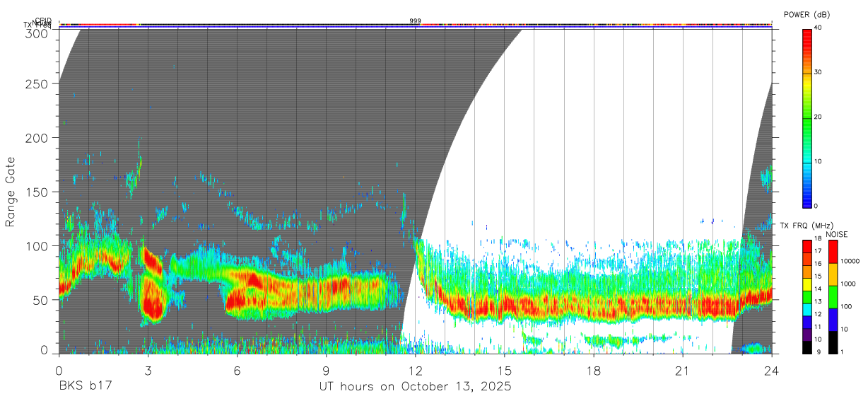The width and height of the screenshot is (868, 401).
Task: Click the UT hours on October 13, 2025 label
Action: tap(414, 386)
